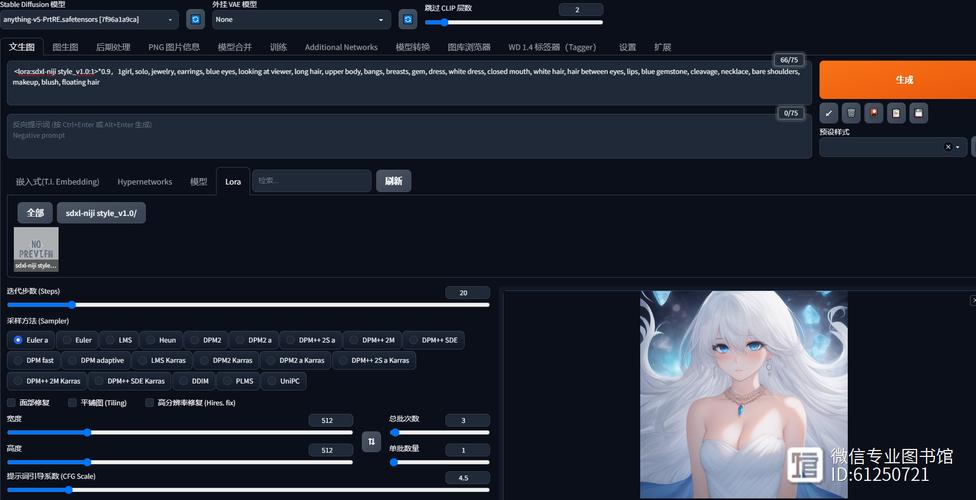Switch to the T.I. Embedding sub-tab
Screen dimensions: 976x500
57,182
